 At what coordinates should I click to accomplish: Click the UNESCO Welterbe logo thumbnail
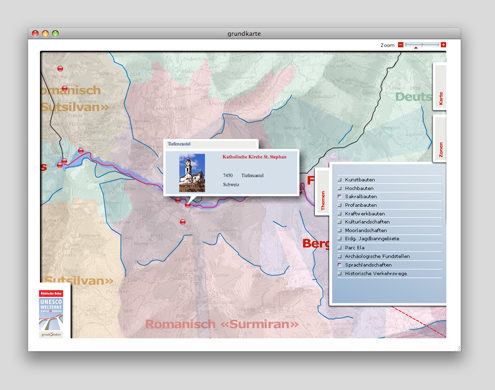click(51, 313)
